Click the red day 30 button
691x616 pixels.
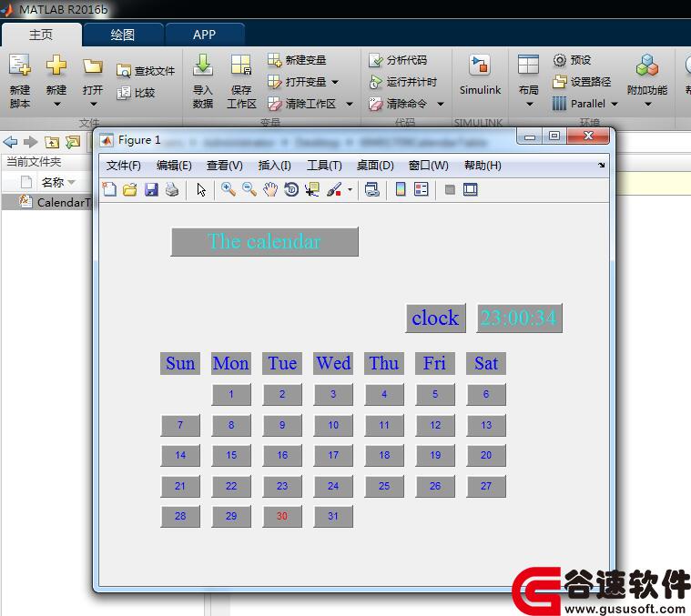point(282,516)
